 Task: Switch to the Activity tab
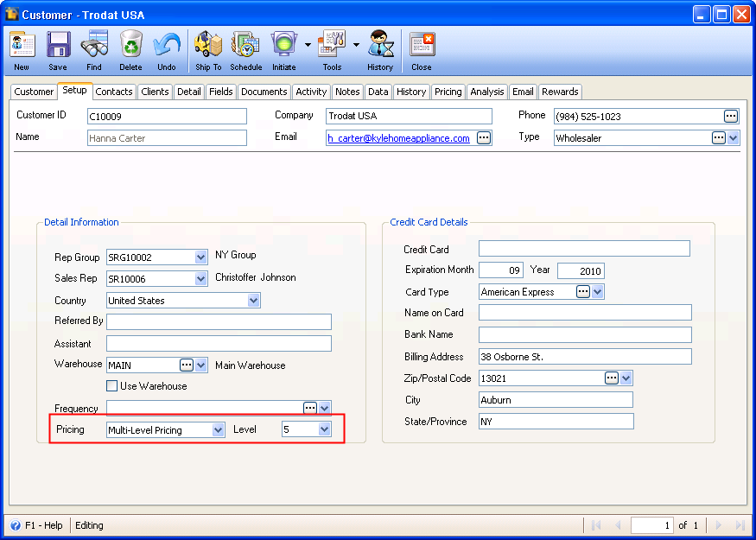[311, 92]
